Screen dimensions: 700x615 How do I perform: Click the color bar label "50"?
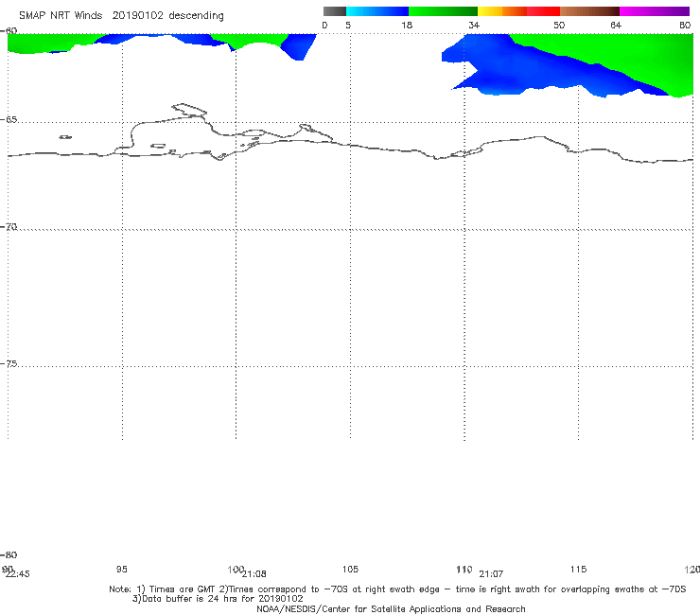coord(559,25)
